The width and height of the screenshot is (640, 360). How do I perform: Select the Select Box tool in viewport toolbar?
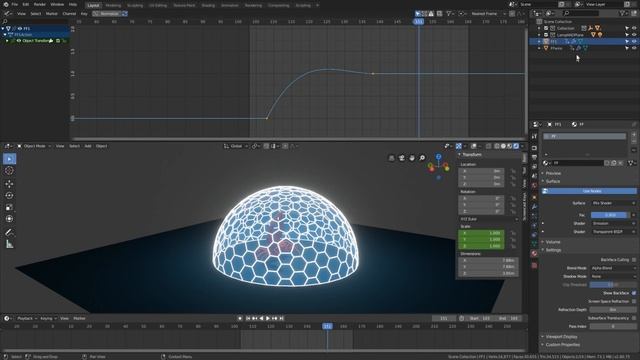9,159
